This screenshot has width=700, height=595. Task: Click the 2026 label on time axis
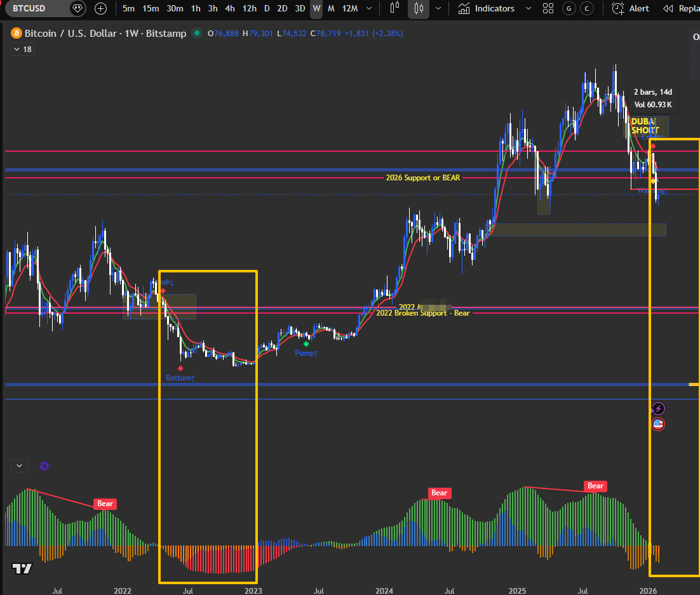(648, 591)
